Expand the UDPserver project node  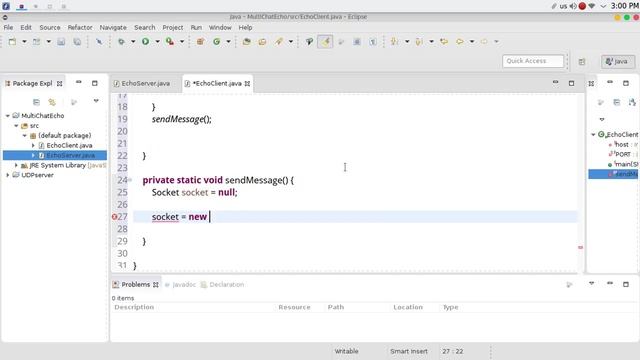tap(8, 175)
